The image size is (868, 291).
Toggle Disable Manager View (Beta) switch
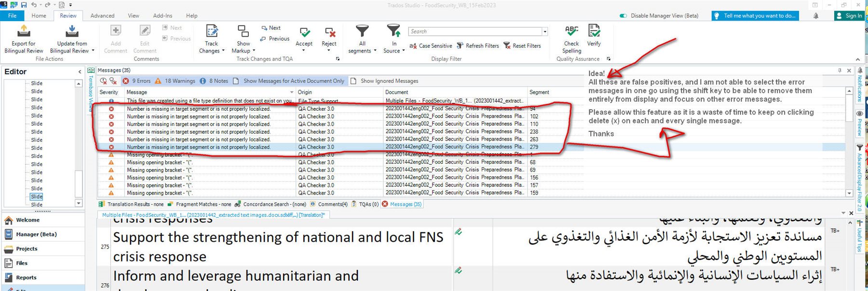coord(623,16)
